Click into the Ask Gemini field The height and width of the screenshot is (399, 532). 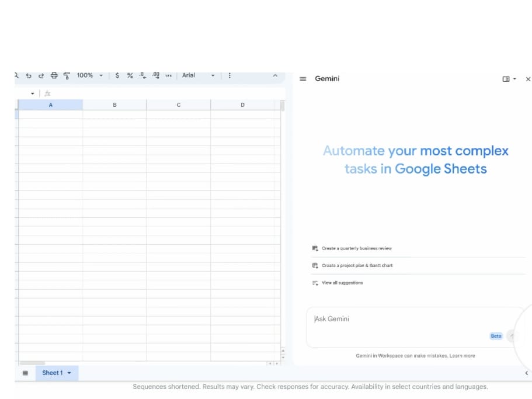pos(397,319)
